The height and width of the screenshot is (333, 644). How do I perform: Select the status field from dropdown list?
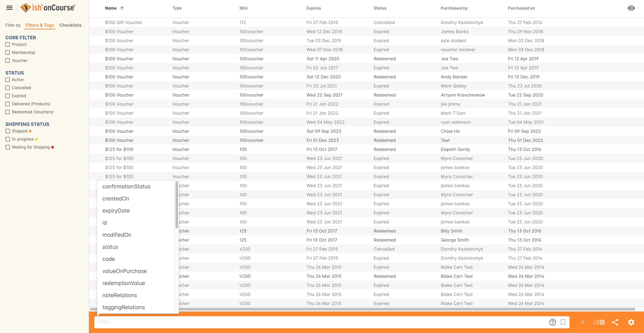tap(110, 247)
